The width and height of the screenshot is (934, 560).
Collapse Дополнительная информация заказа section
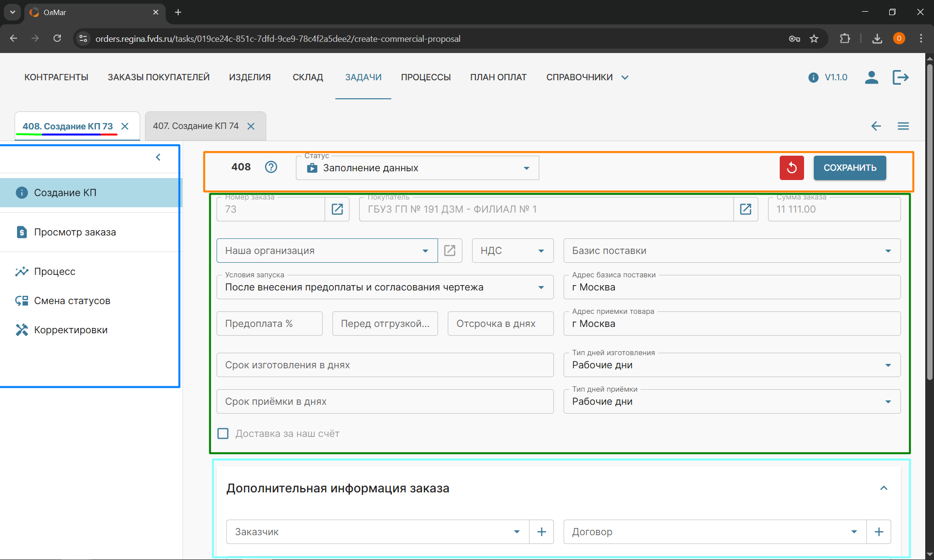(883, 488)
